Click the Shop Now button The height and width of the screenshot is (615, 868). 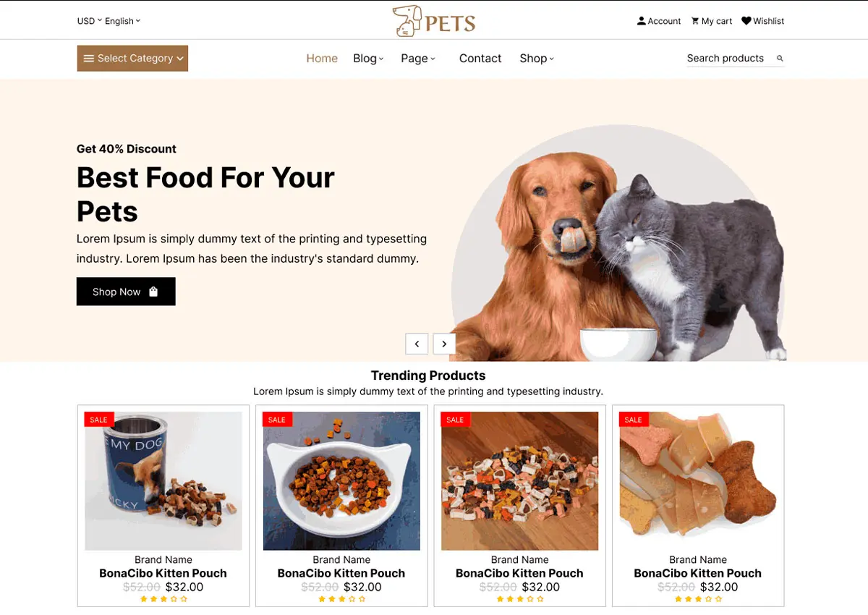[x=126, y=292]
